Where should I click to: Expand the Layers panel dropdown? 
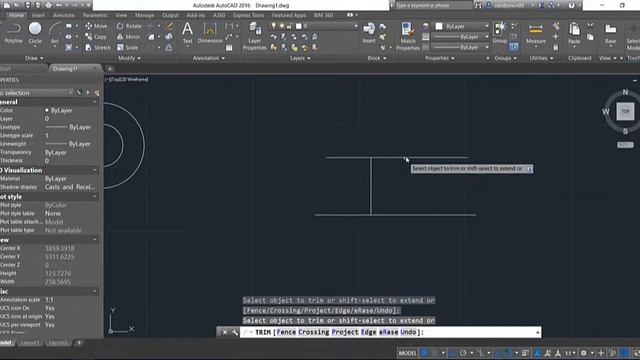(x=300, y=58)
